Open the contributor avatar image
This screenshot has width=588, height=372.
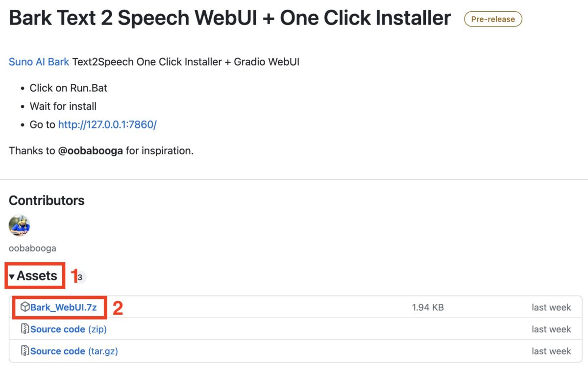pyautogui.click(x=20, y=225)
